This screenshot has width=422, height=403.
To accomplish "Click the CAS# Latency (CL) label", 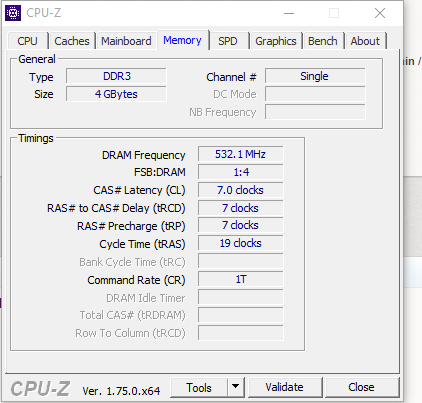I will tap(139, 190).
